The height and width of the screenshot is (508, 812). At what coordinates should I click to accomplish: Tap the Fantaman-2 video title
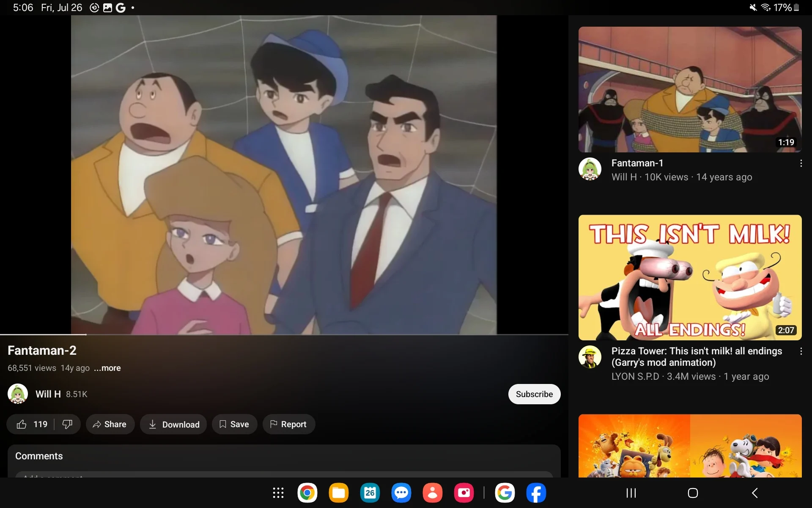tap(42, 351)
